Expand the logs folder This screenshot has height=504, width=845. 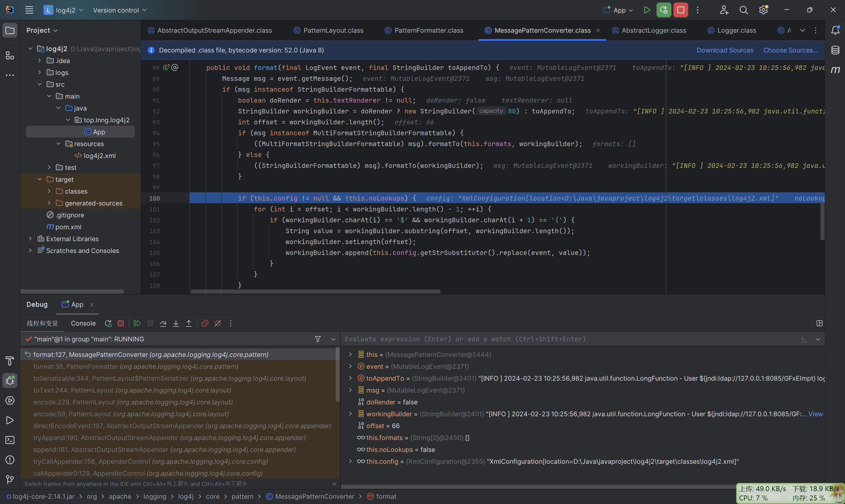pos(39,72)
